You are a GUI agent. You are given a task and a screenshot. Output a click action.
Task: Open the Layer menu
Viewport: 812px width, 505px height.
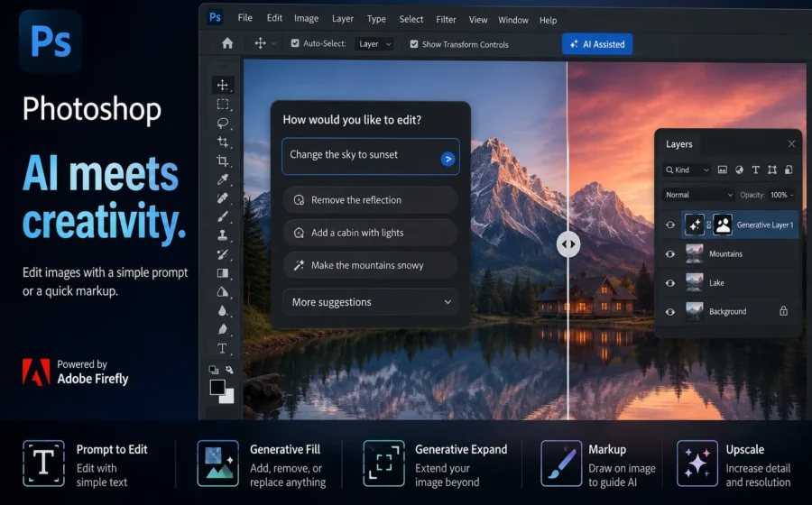point(342,19)
